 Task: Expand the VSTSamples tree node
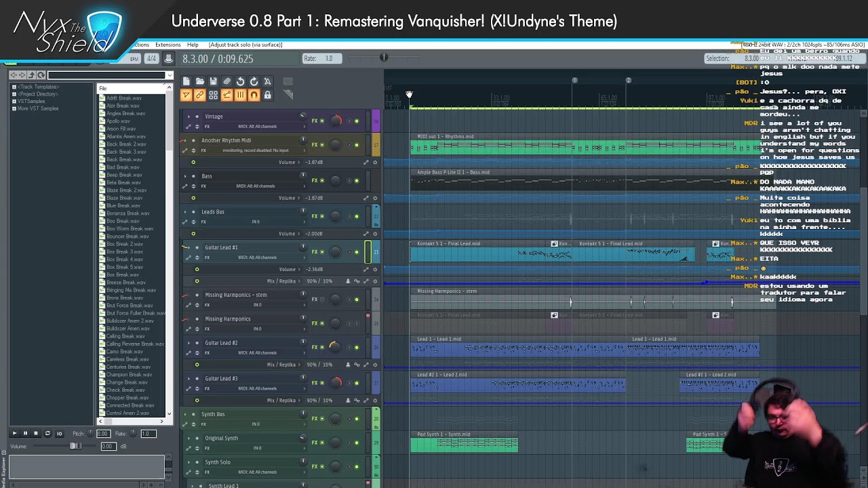pos(14,101)
